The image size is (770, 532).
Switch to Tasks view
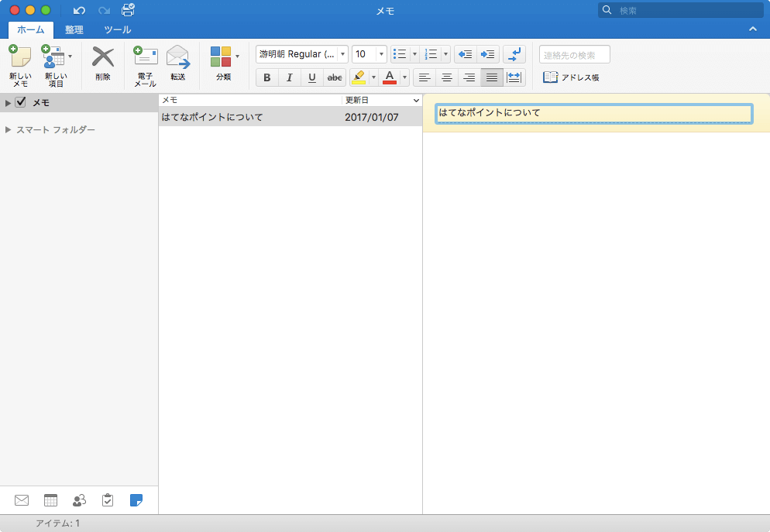pos(108,500)
